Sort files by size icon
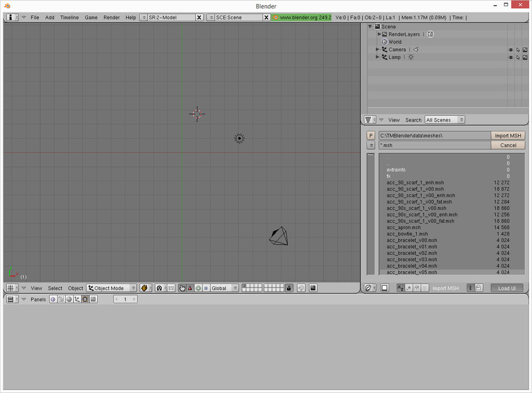This screenshot has width=532, height=393. (425, 288)
